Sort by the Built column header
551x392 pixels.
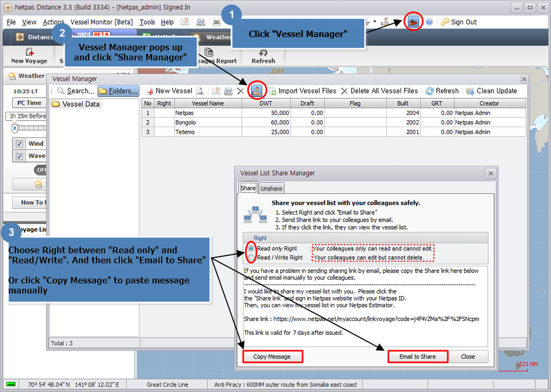pos(403,104)
